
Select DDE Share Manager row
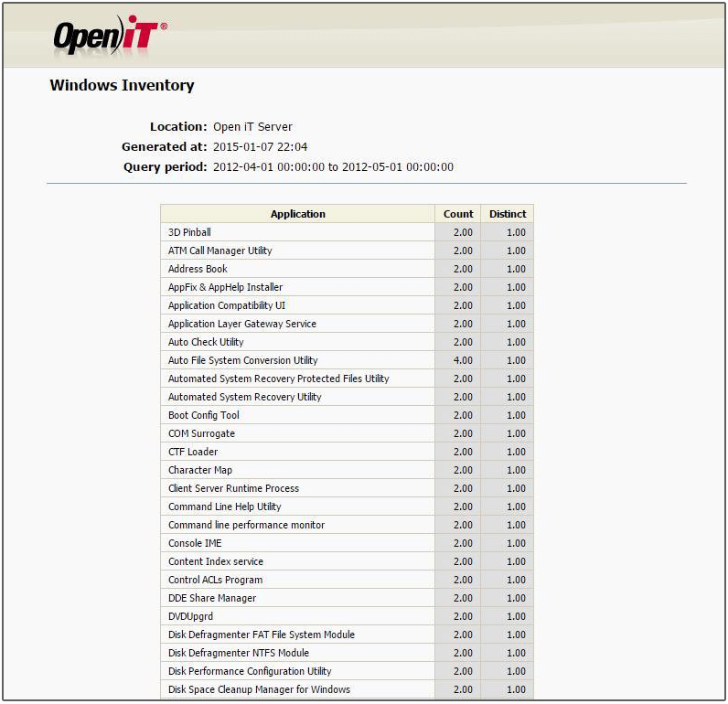click(x=348, y=598)
